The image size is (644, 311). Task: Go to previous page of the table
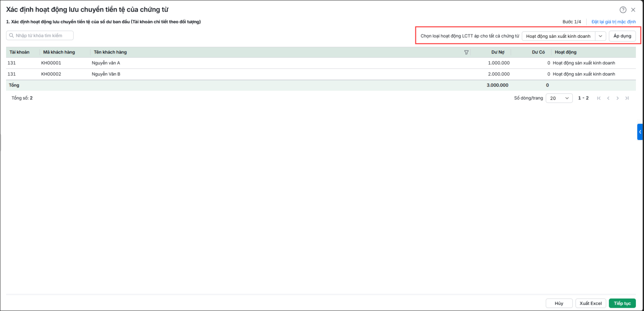[x=608, y=98]
